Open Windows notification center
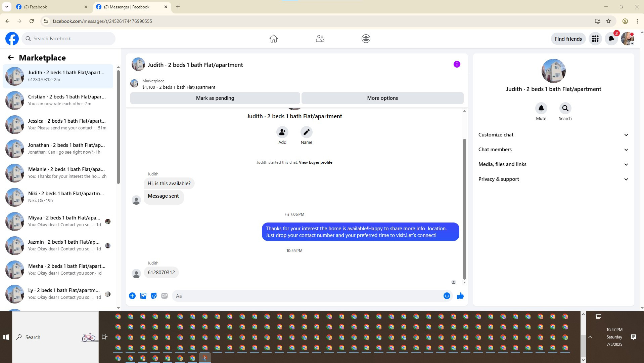Image resolution: width=644 pixels, height=363 pixels. tap(633, 337)
